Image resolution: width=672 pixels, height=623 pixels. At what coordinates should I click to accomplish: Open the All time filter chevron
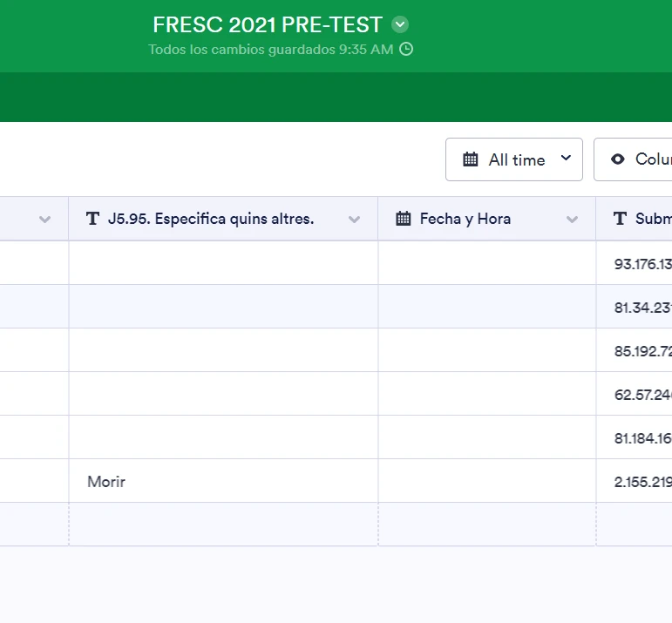(566, 159)
